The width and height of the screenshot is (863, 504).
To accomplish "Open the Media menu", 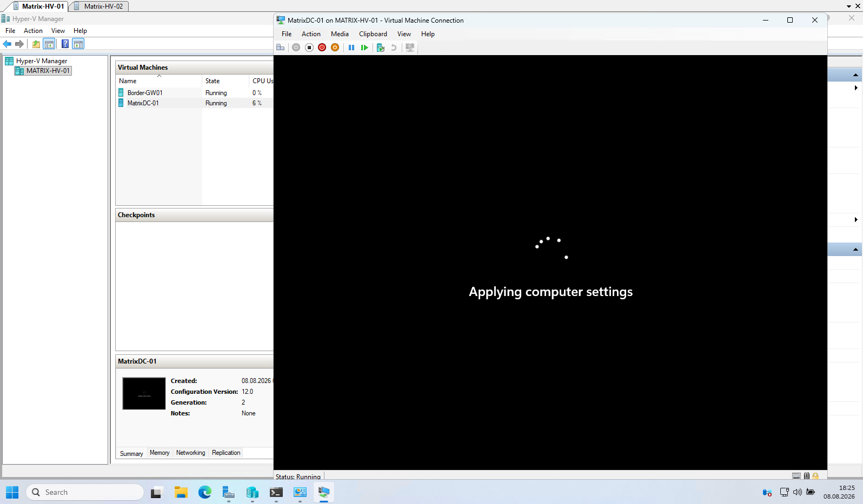I will [x=340, y=34].
